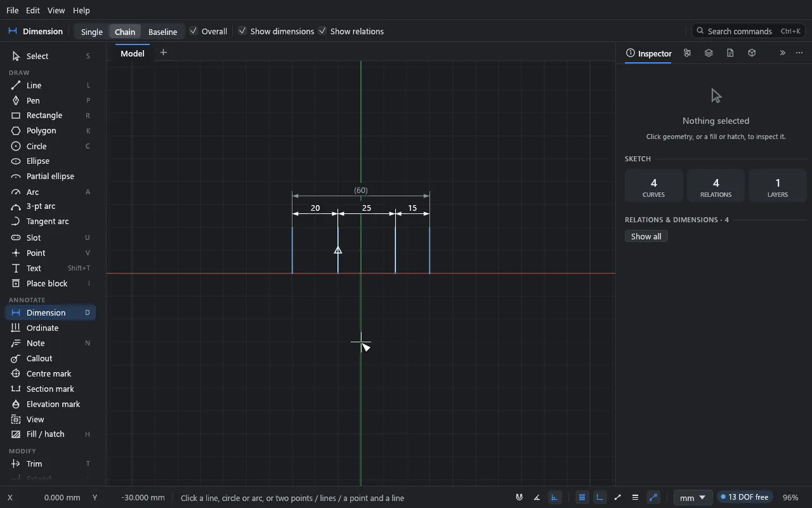Click the Search commands field
The image size is (812, 508).
tap(749, 31)
